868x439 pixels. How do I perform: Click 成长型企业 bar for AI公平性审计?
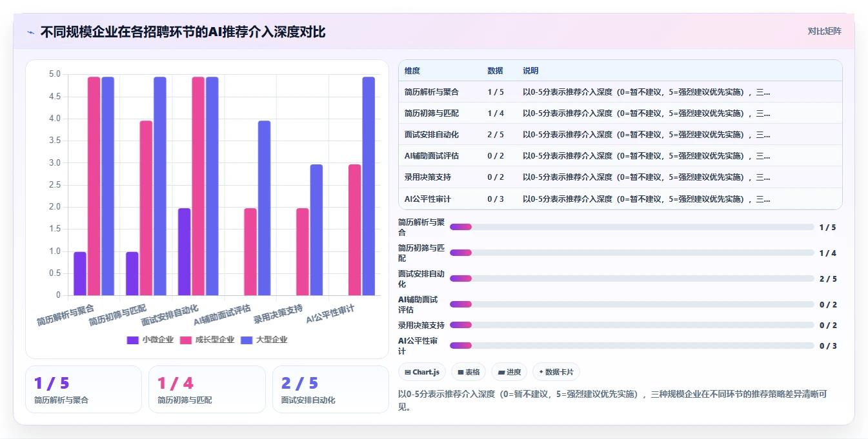(x=355, y=230)
